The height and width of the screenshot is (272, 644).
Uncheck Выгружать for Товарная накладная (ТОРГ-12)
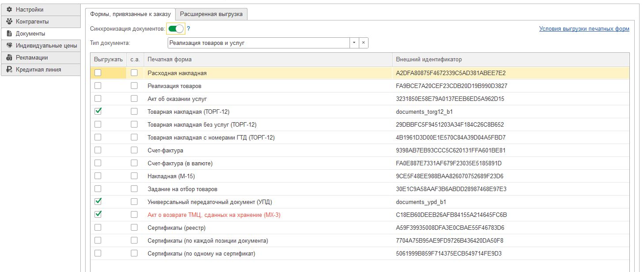click(x=98, y=112)
